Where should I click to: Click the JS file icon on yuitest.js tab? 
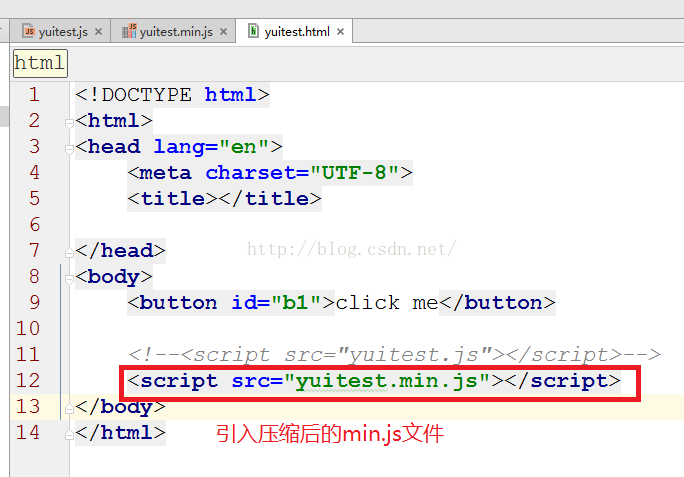click(x=29, y=31)
